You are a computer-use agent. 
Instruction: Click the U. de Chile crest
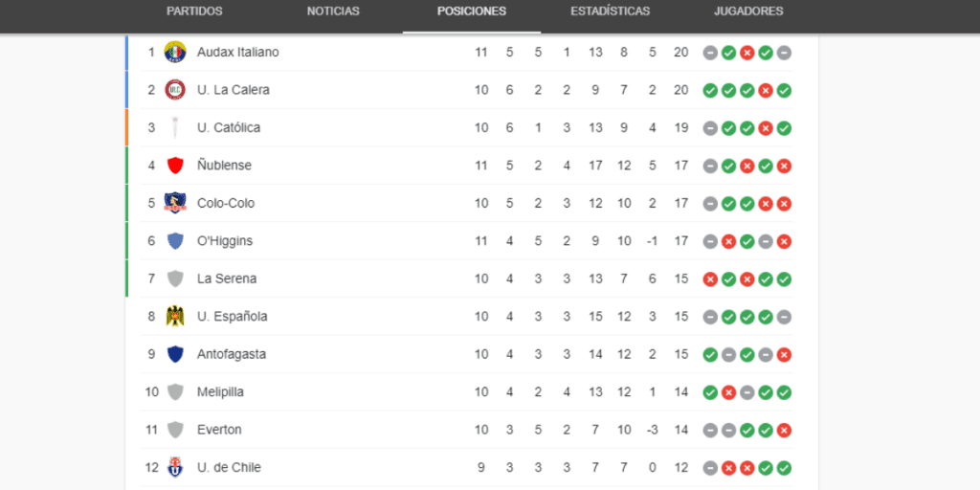(x=175, y=467)
